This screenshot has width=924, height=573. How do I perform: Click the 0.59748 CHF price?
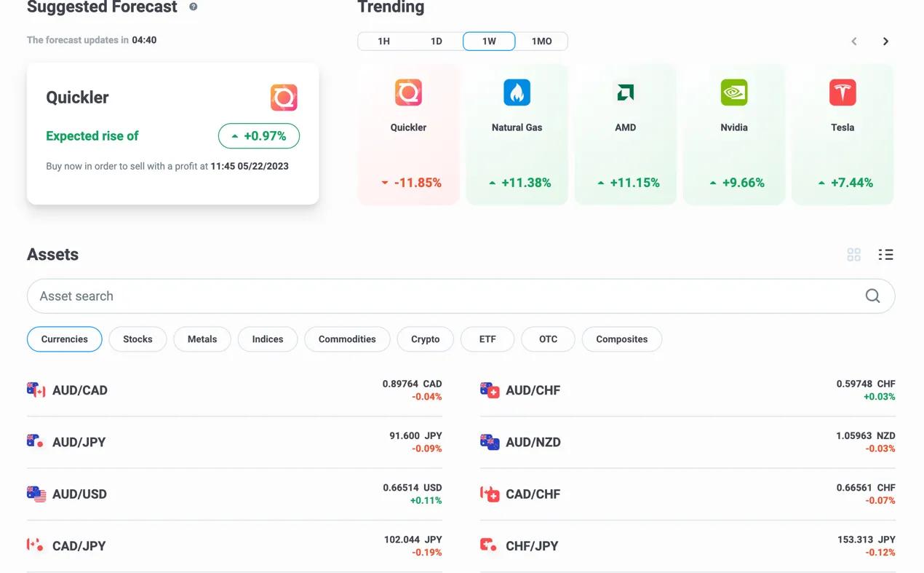point(866,384)
